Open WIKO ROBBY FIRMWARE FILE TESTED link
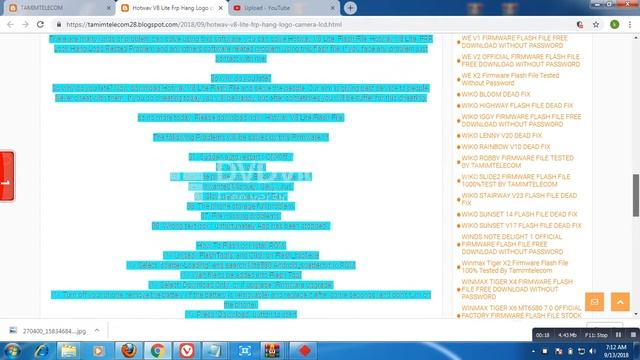Viewport: 640px width, 360px height. pos(517,162)
